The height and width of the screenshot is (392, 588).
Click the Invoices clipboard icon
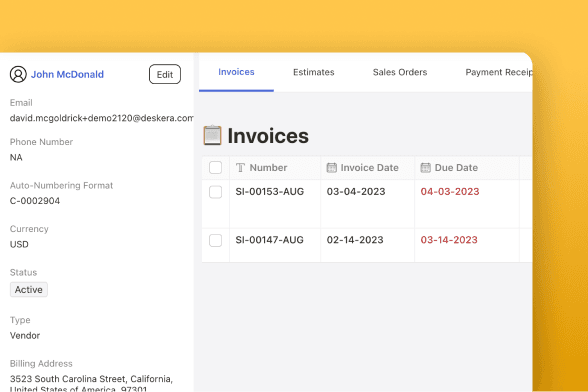coord(212,135)
